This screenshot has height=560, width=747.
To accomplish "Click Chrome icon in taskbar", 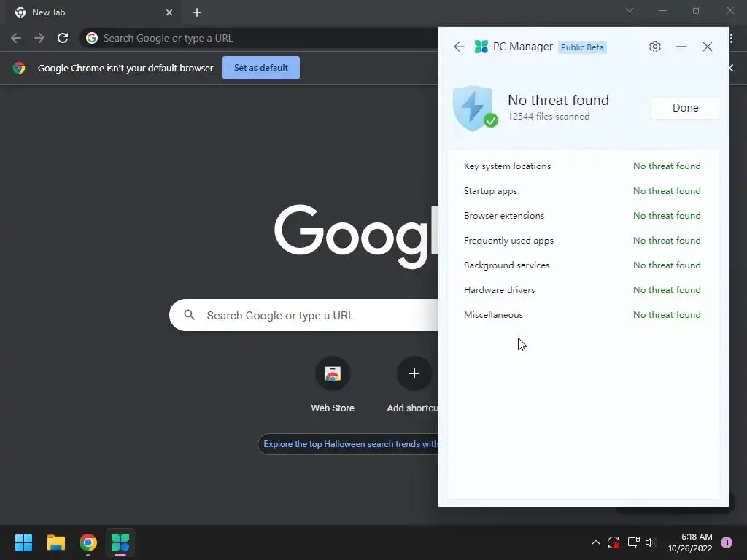I will click(x=88, y=542).
